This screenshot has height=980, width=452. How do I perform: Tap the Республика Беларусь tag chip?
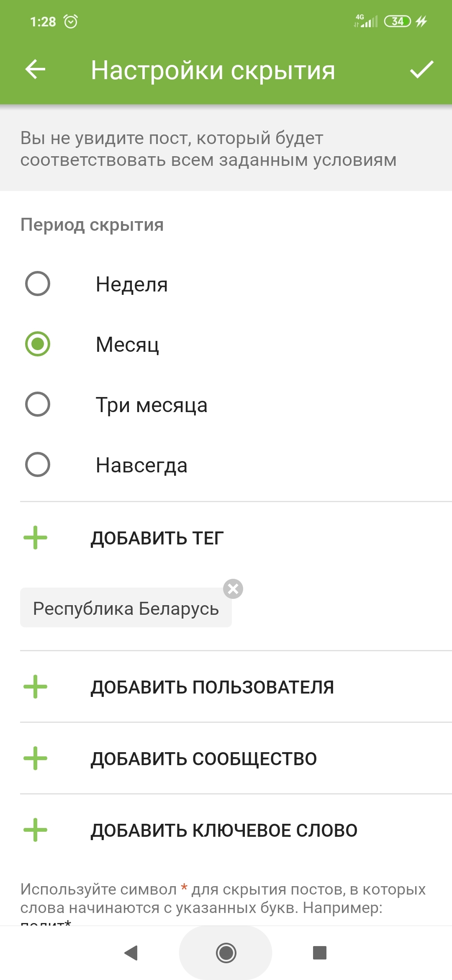coord(126,609)
